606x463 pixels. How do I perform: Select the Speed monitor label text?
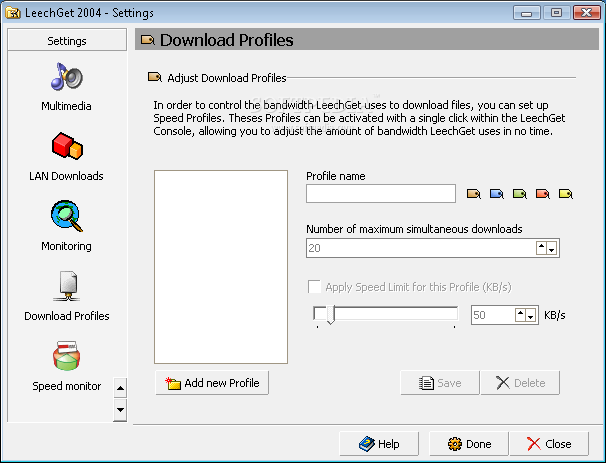tap(66, 386)
